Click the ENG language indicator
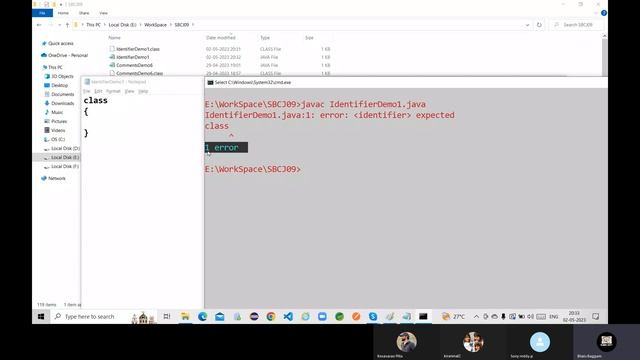This screenshot has height=360, width=640. click(553, 316)
